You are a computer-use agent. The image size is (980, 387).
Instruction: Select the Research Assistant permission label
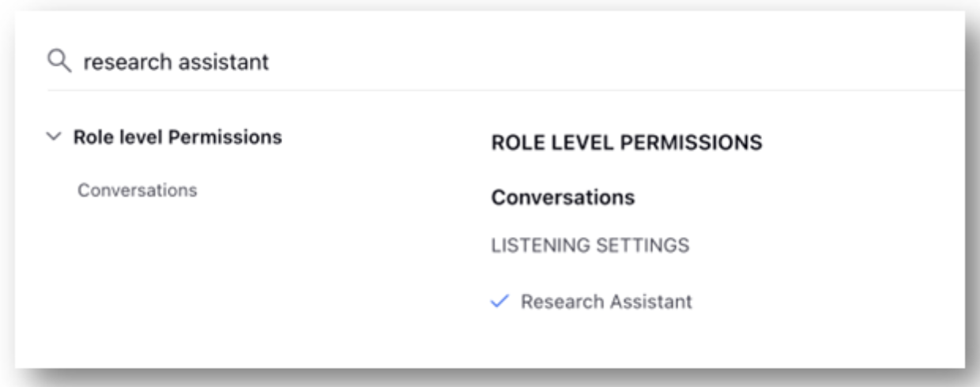(x=606, y=301)
